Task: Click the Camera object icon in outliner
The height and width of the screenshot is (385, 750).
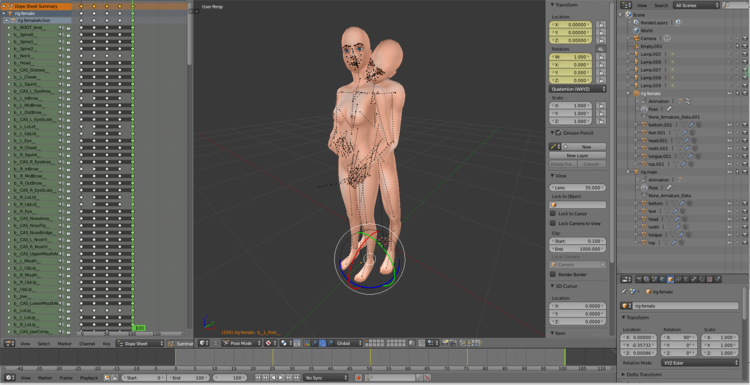Action: [637, 38]
